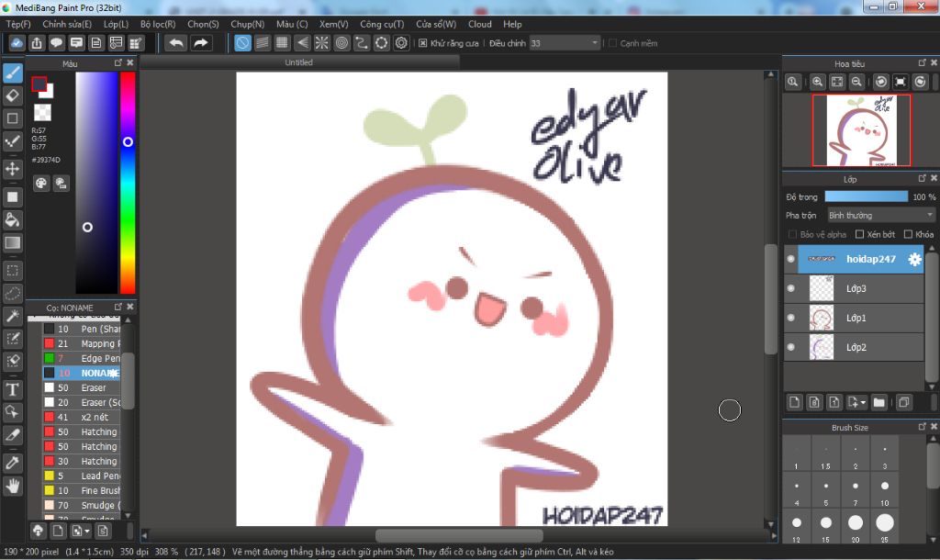
Task: Click zoom in icon in Navigator panel
Action: 817,82
